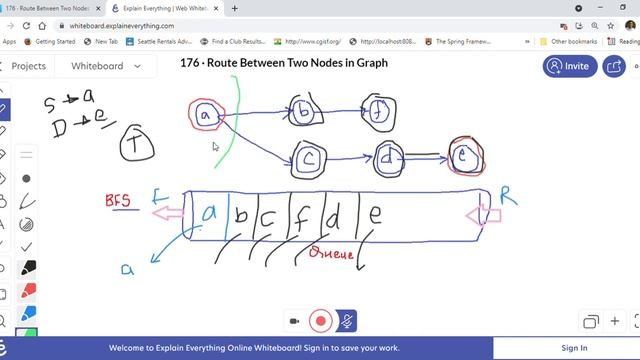Open the Reading list

click(x=623, y=41)
